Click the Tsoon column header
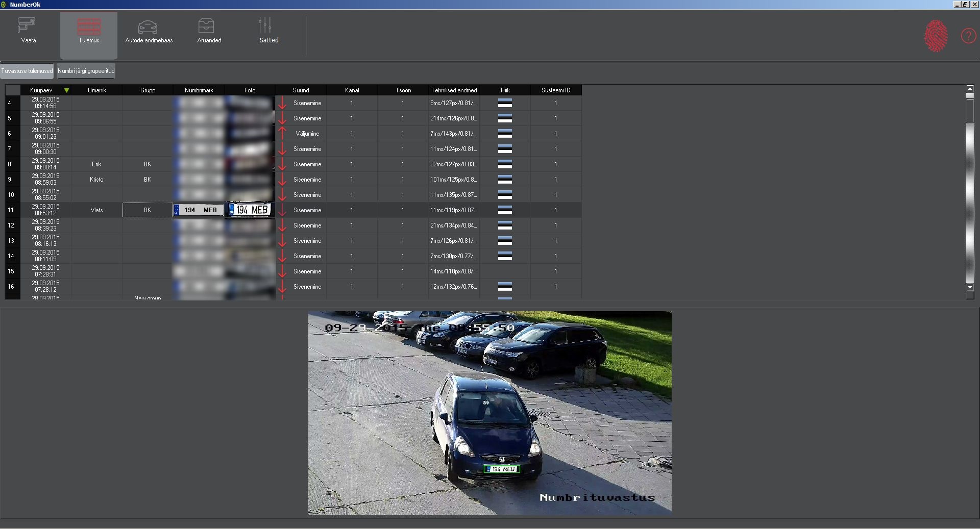 coord(403,90)
